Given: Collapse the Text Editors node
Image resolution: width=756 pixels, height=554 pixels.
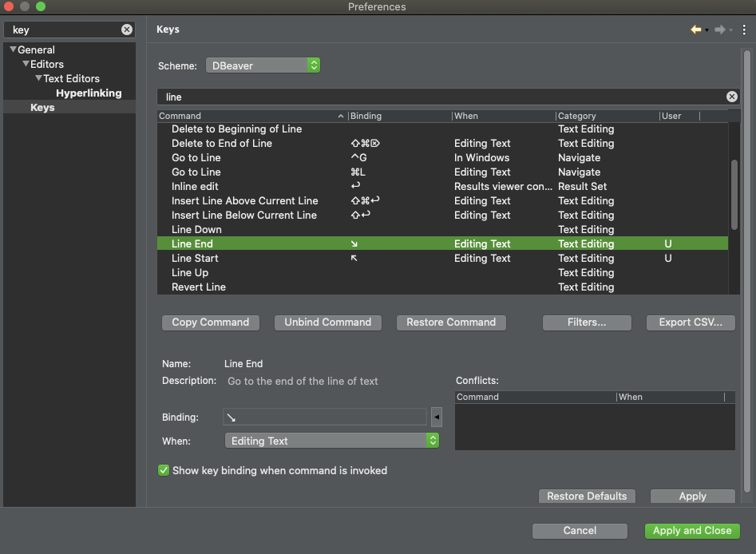Looking at the screenshot, I should [x=38, y=78].
